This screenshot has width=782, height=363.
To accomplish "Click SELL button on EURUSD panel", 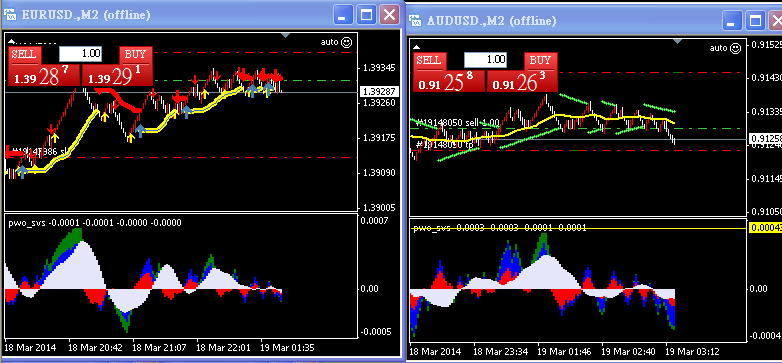I will coord(24,55).
